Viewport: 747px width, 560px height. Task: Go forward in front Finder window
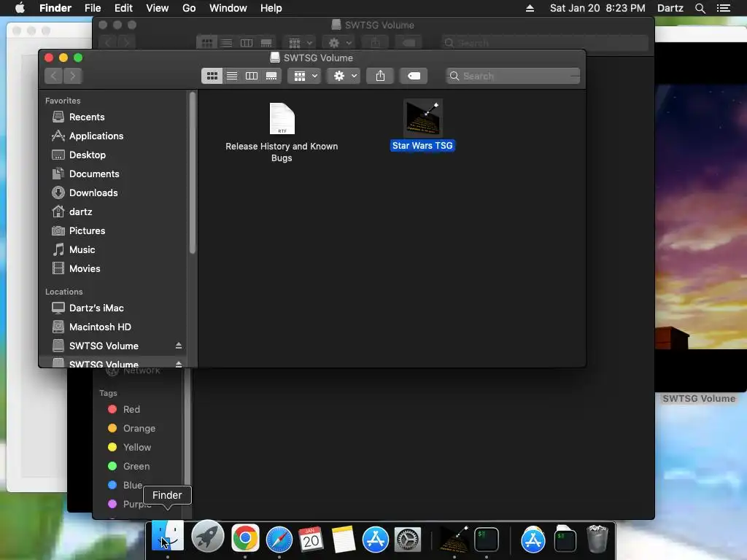(x=72, y=76)
